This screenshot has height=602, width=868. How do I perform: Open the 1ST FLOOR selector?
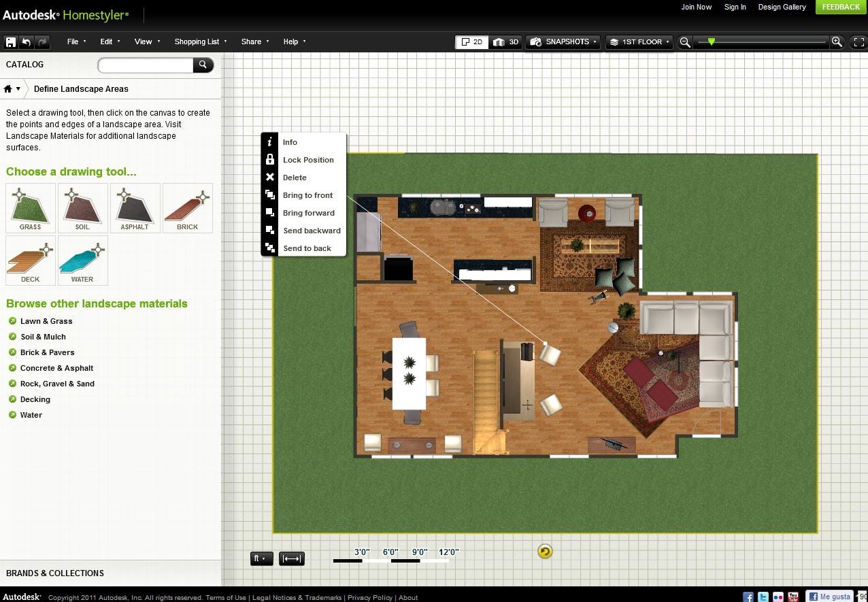pyautogui.click(x=639, y=41)
